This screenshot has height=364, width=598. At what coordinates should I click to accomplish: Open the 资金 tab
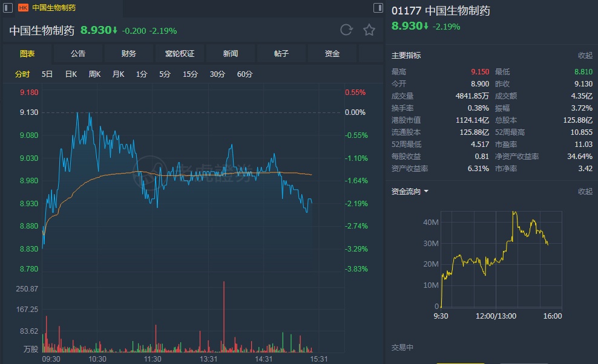click(332, 54)
